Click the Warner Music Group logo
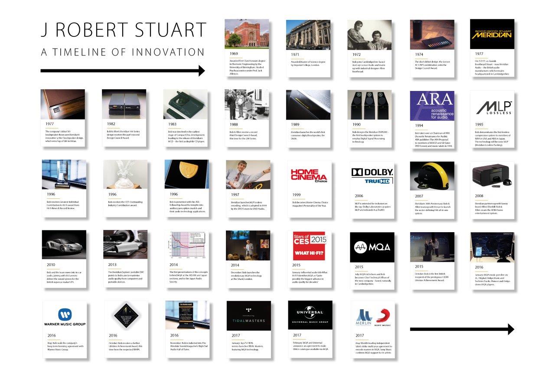This screenshot has width=555, height=392. (65, 317)
